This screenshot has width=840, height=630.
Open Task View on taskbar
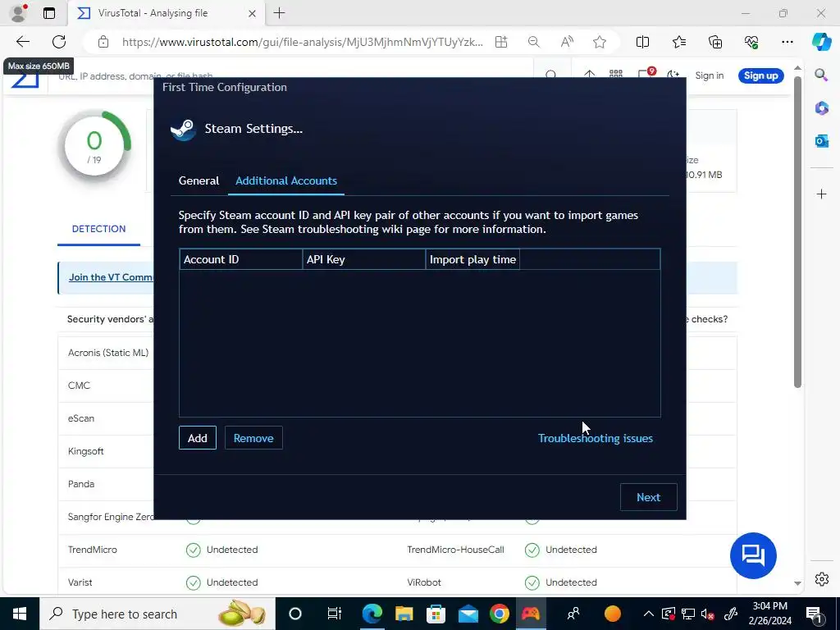tap(335, 614)
